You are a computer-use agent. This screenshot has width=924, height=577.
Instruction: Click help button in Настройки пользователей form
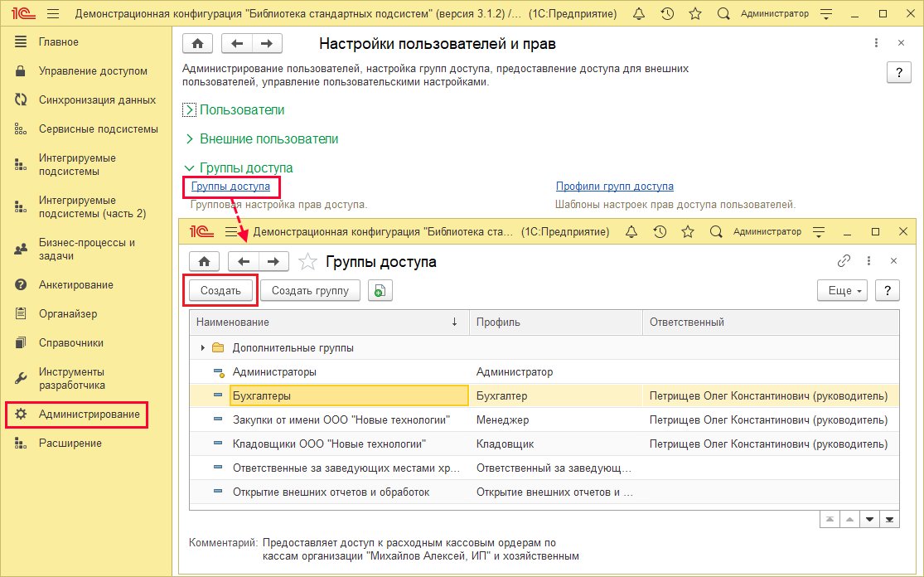[898, 72]
